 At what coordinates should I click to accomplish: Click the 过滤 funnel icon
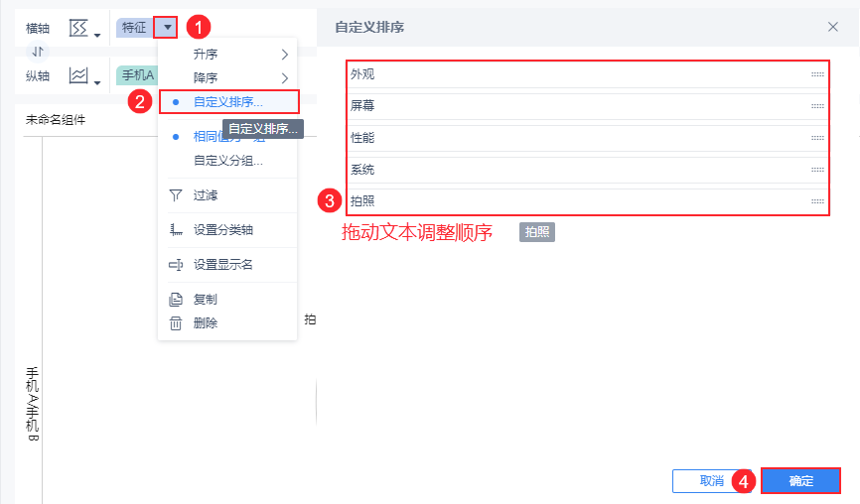pyautogui.click(x=176, y=195)
